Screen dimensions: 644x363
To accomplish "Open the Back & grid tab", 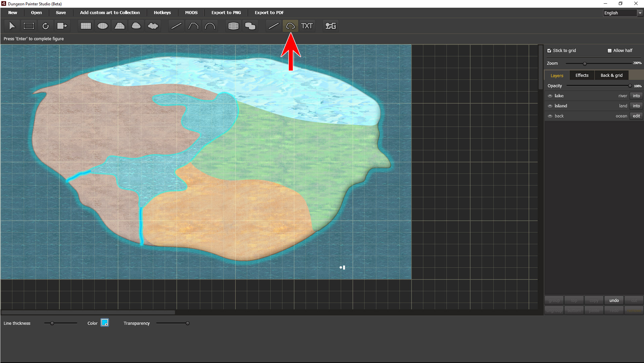I will [x=611, y=75].
